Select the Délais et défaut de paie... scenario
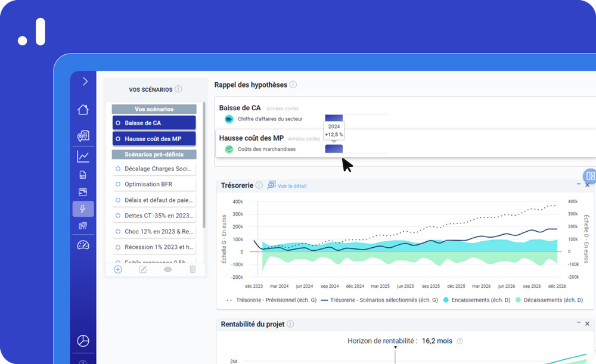596x364 pixels. 154,200
